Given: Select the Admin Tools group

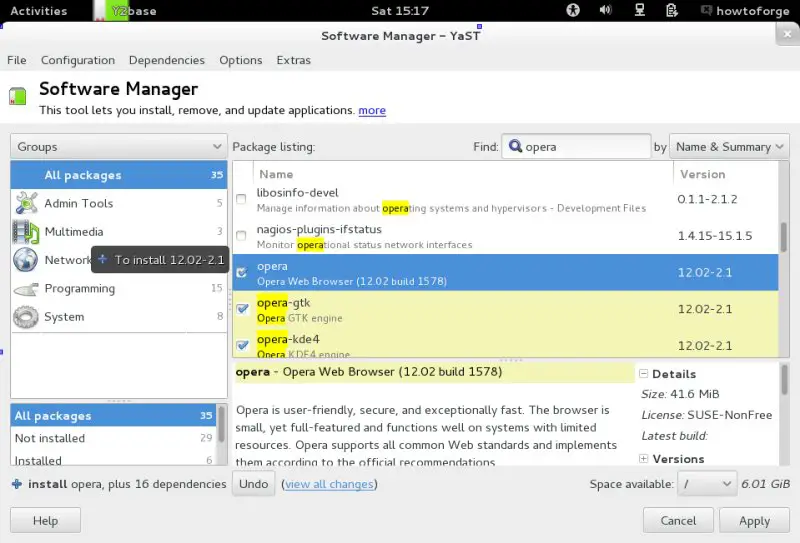Looking at the screenshot, I should pos(119,203).
